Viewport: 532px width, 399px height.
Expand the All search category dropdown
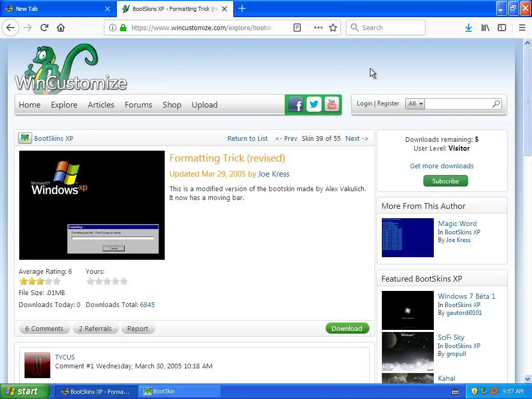(x=415, y=103)
